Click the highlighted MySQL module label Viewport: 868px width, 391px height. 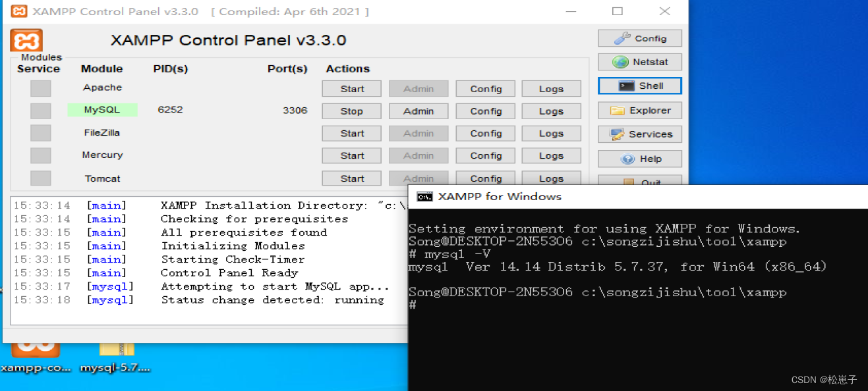[x=102, y=110]
